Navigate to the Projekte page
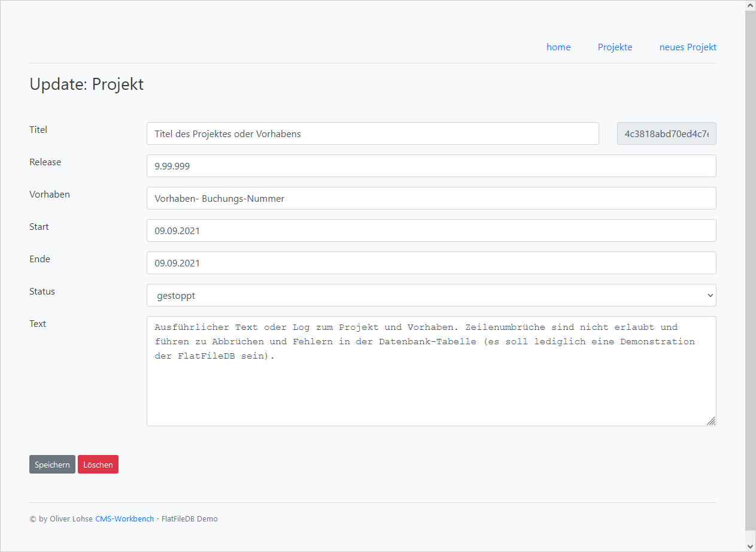The image size is (756, 552). pyautogui.click(x=615, y=47)
